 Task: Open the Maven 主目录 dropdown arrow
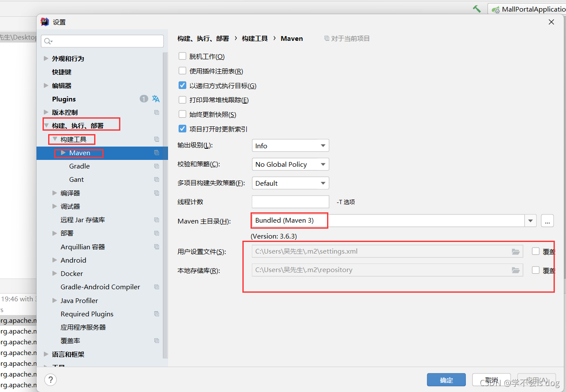coord(531,220)
